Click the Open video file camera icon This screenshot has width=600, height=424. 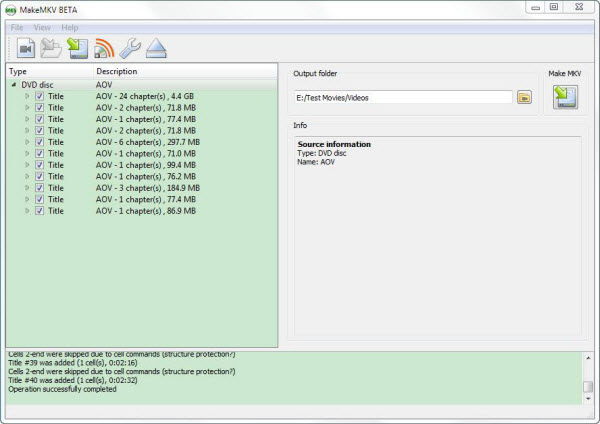(25, 48)
